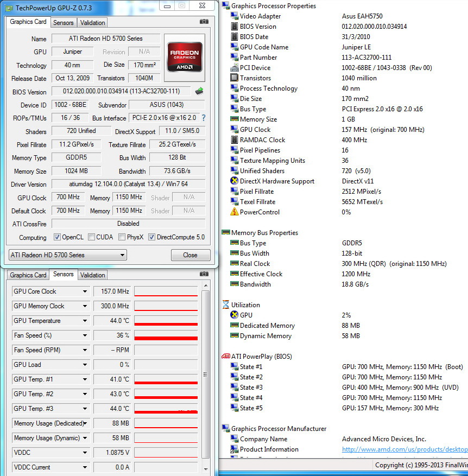
Task: Click the PCI Device icon
Action: point(234,67)
